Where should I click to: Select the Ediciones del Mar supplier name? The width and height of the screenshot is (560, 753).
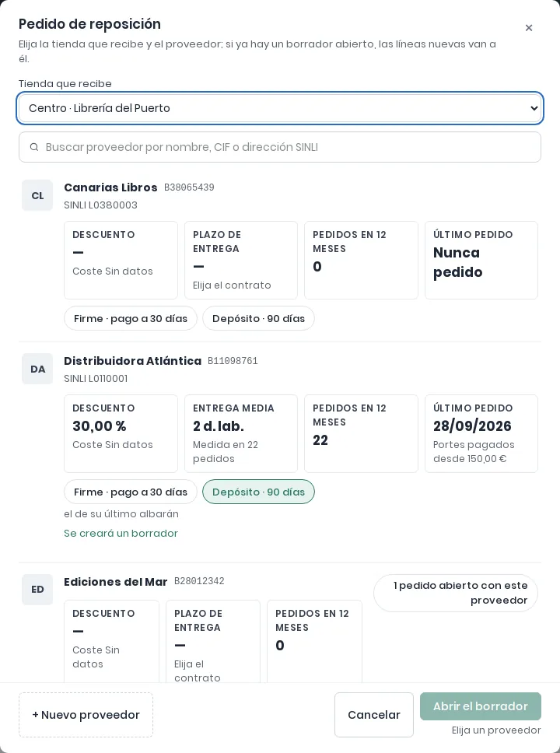(116, 582)
